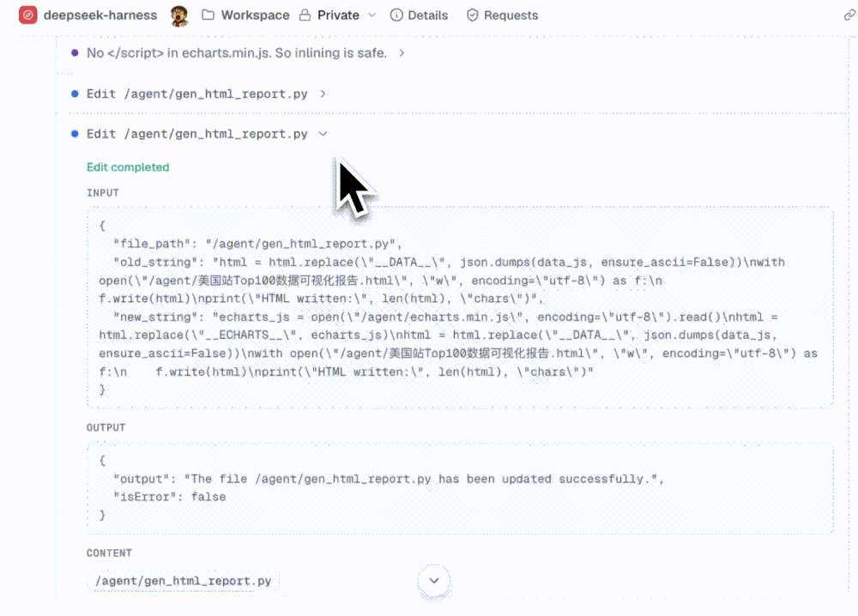Click the blue bullet of the expanded Edit step
Screen dimensions: 858x616
pos(75,134)
